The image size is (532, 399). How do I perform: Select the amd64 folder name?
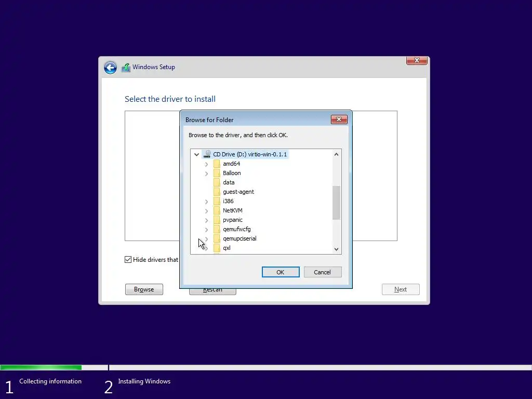point(231,164)
